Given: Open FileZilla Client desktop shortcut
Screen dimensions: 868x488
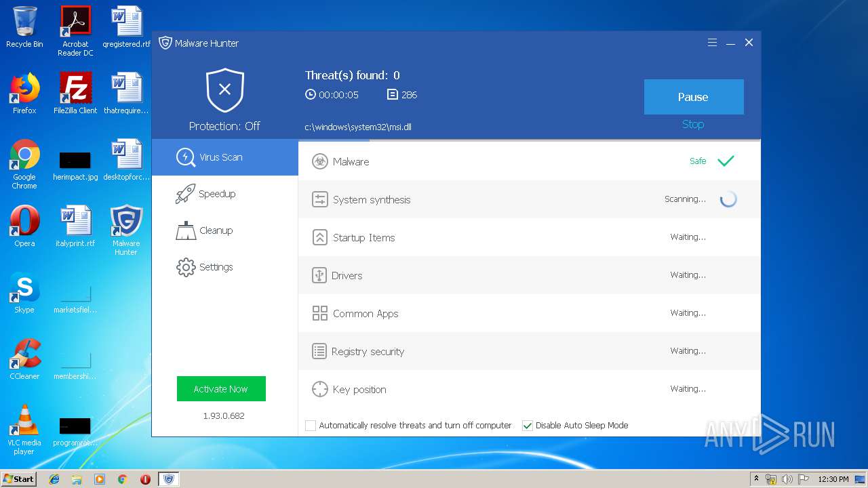Looking at the screenshot, I should (75, 94).
